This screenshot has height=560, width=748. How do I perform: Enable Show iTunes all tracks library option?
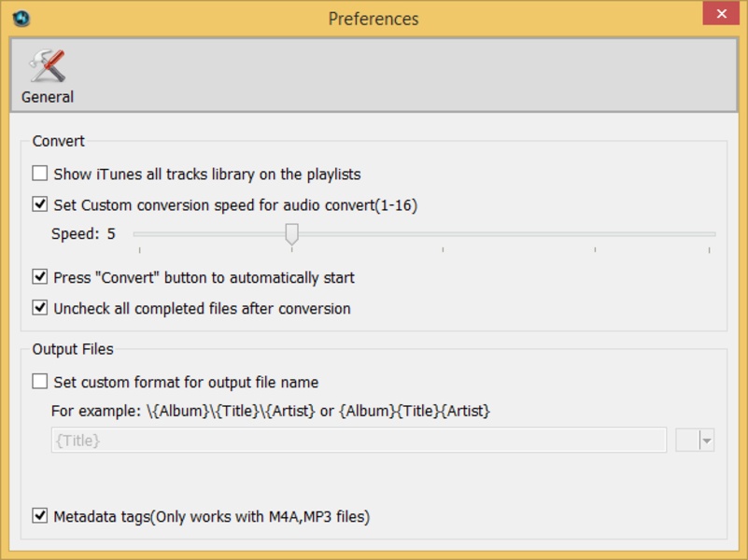pyautogui.click(x=40, y=174)
